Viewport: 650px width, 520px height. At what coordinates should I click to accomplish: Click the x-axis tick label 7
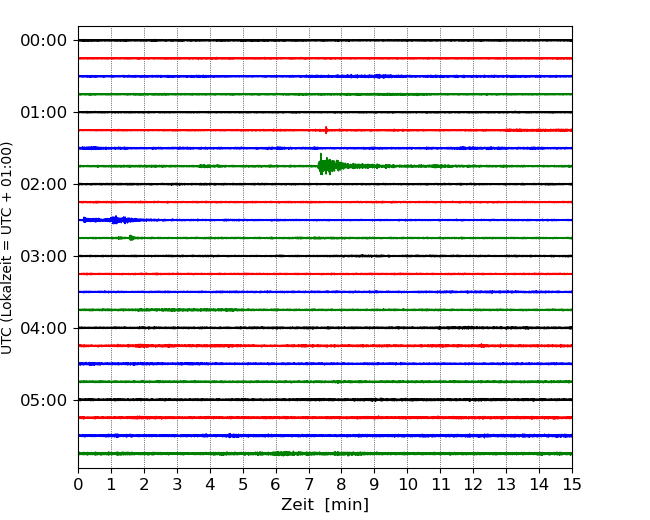click(309, 485)
